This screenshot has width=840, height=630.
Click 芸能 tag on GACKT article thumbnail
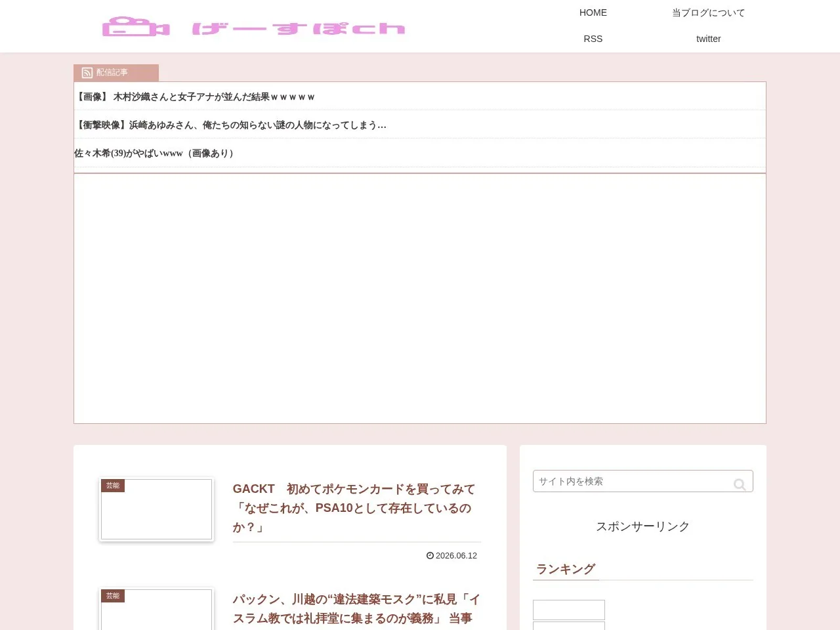click(x=113, y=486)
